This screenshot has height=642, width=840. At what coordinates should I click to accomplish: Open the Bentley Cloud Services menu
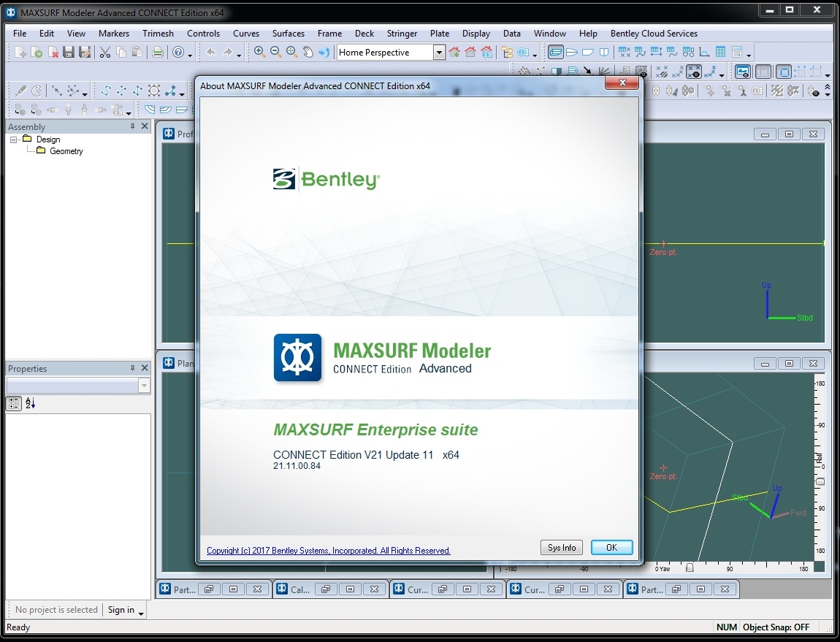click(x=654, y=33)
